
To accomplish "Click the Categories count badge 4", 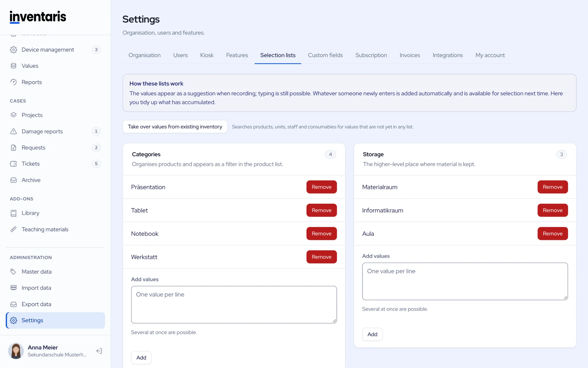I will (330, 154).
